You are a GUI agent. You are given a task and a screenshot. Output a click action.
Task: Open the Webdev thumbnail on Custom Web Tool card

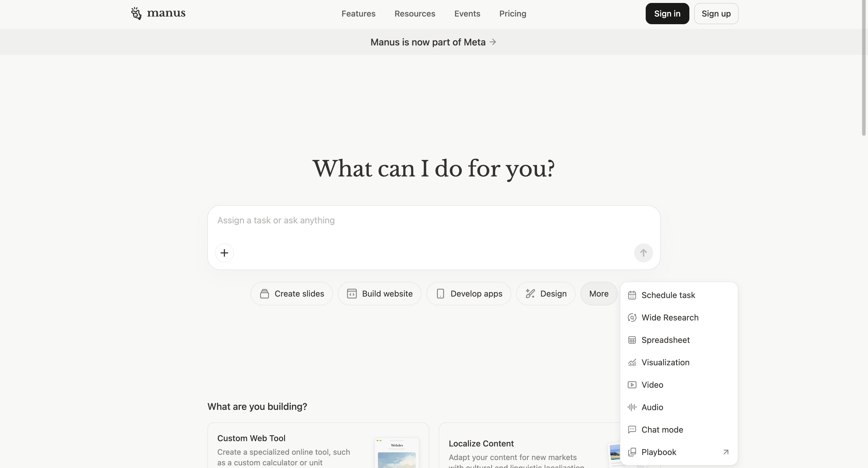click(x=397, y=453)
